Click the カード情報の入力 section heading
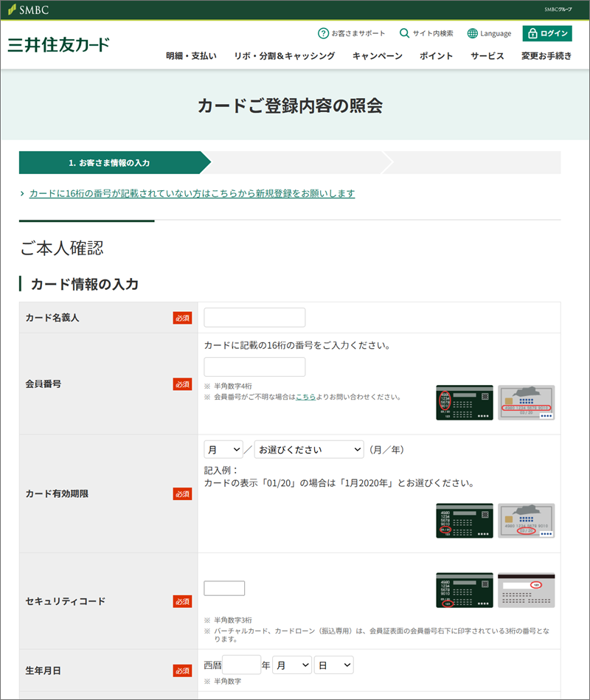 click(84, 285)
